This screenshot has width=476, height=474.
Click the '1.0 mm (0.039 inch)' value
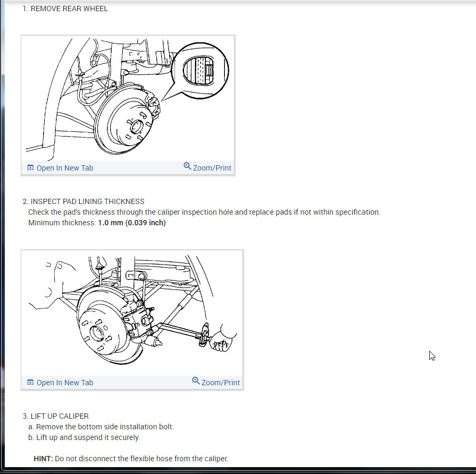point(132,223)
